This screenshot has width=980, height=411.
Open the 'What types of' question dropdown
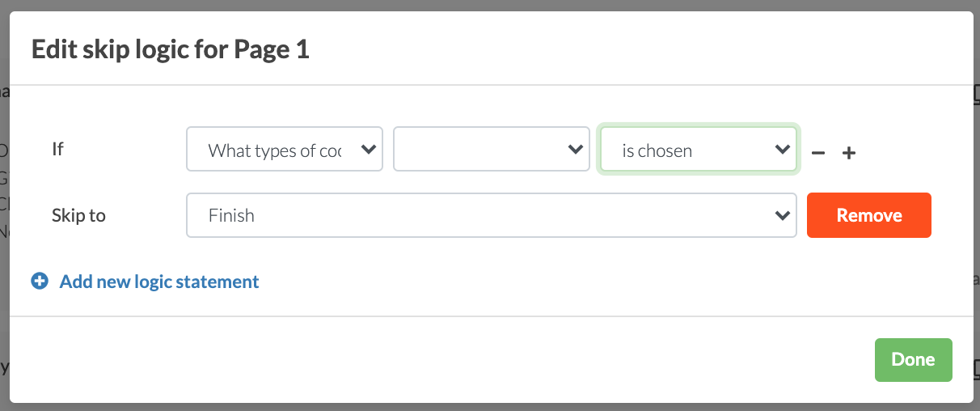(284, 149)
